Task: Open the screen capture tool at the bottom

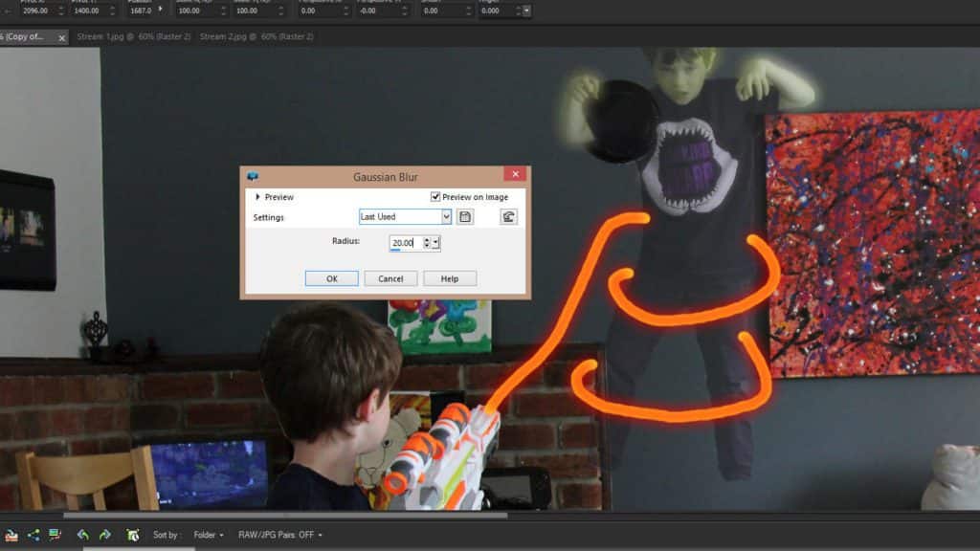Action: coord(133,535)
